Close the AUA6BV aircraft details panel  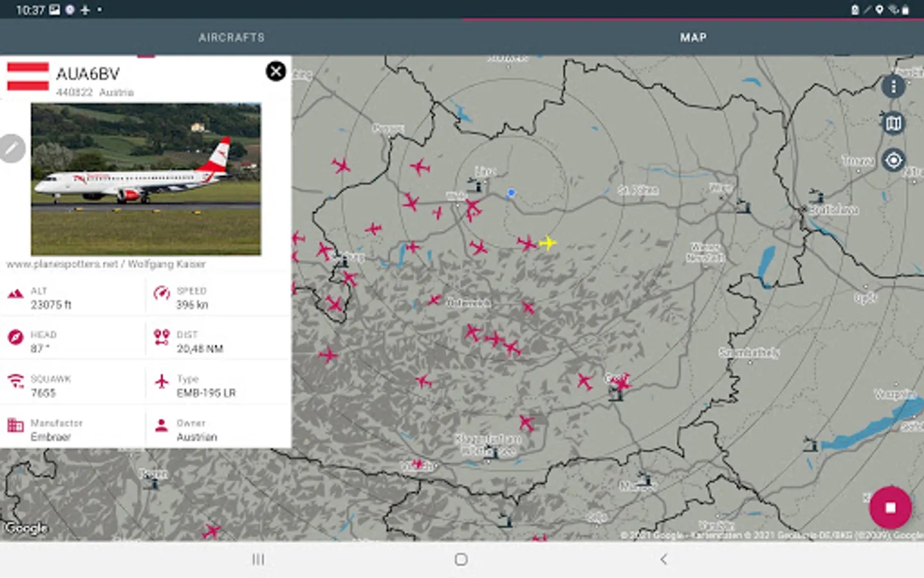(276, 71)
